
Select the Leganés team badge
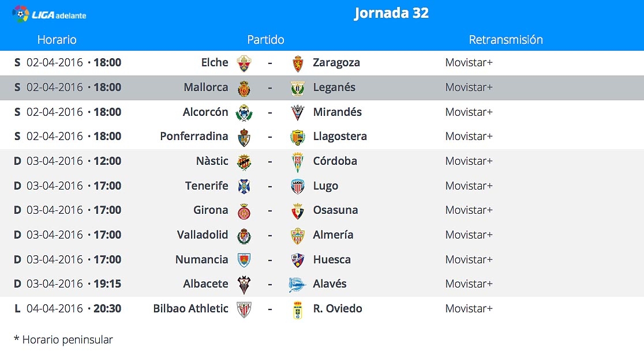point(298,88)
